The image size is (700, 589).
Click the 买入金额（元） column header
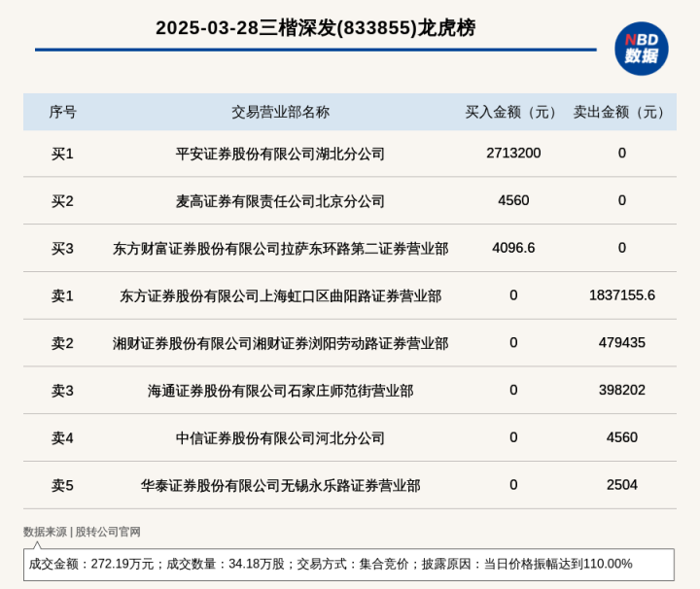coord(513,112)
